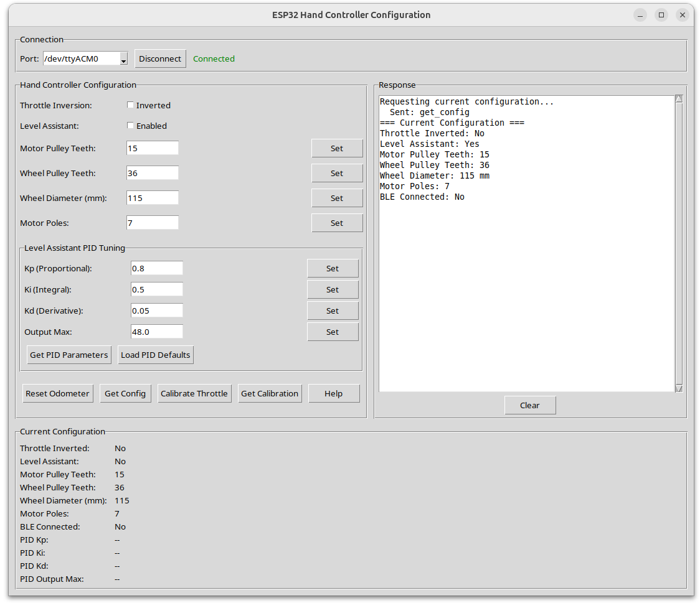Open the Port dropdown arrow
The height and width of the screenshot is (603, 700).
tap(123, 59)
